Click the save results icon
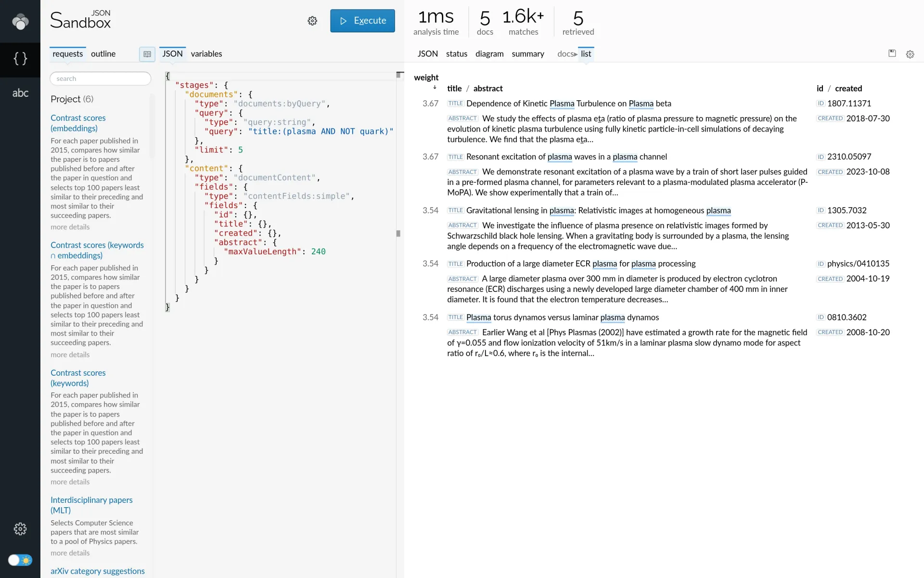Screen dimensions: 924x578 (892, 53)
